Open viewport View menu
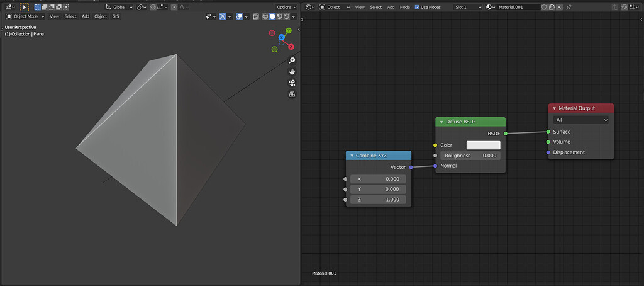The width and height of the screenshot is (644, 286). coord(54,16)
